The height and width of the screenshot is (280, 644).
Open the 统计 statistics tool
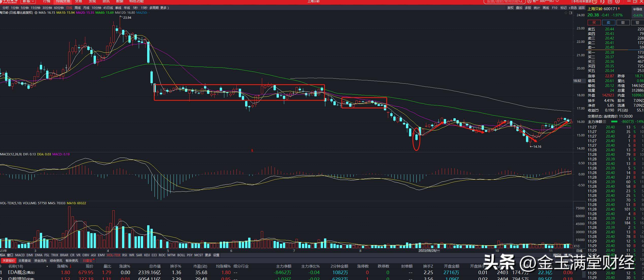(x=537, y=8)
